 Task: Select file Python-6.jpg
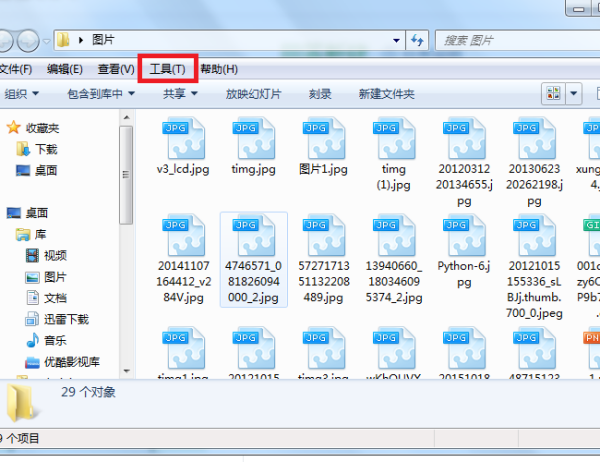click(x=464, y=251)
